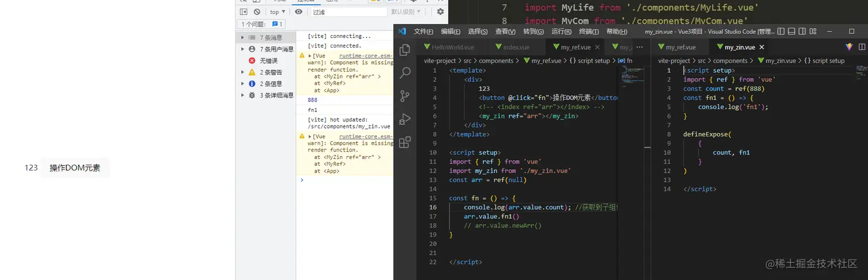The width and height of the screenshot is (868, 280).
Task: Click components breadcrumb in right editor
Action: (730, 60)
